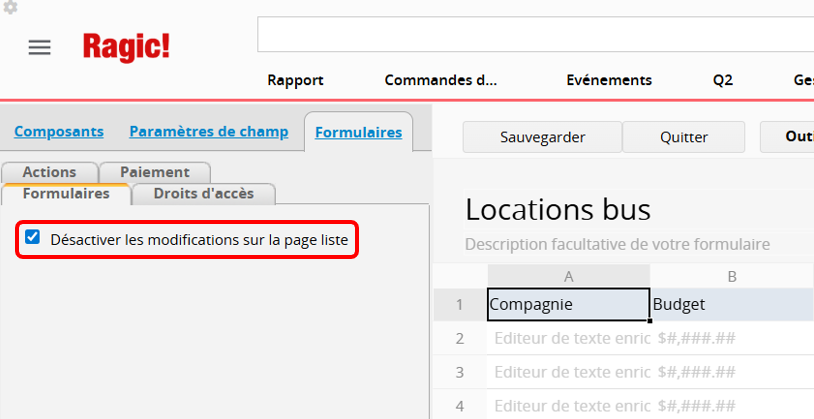Uncheck Désactiver les modifications sur la page liste
The image size is (814, 419).
(x=33, y=238)
